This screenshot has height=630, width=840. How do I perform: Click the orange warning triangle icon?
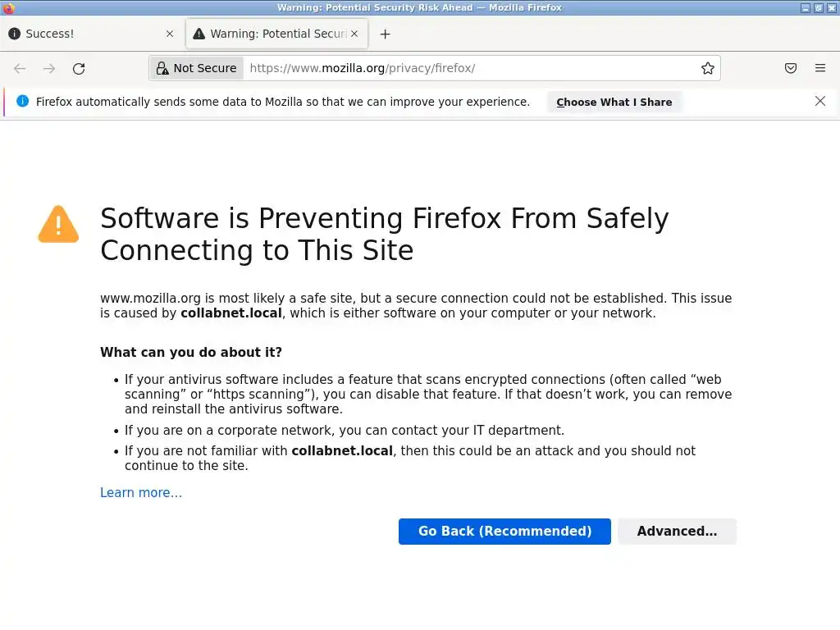point(58,225)
